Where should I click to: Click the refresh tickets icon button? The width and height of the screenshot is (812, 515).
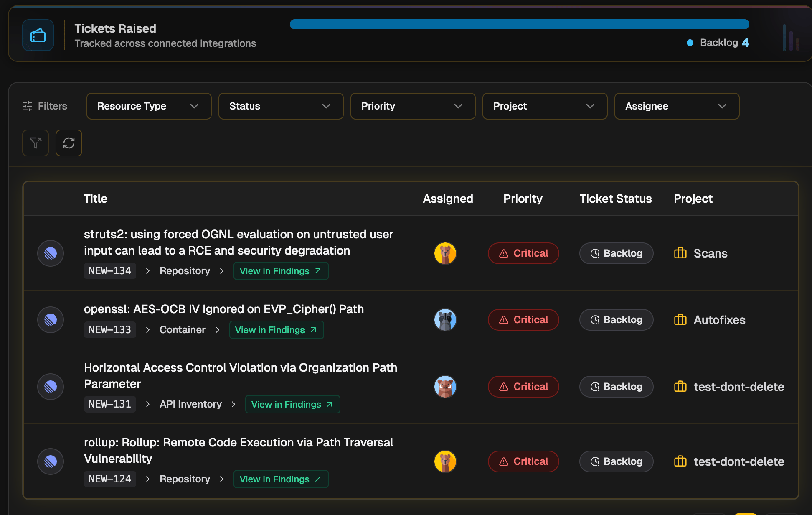[69, 143]
